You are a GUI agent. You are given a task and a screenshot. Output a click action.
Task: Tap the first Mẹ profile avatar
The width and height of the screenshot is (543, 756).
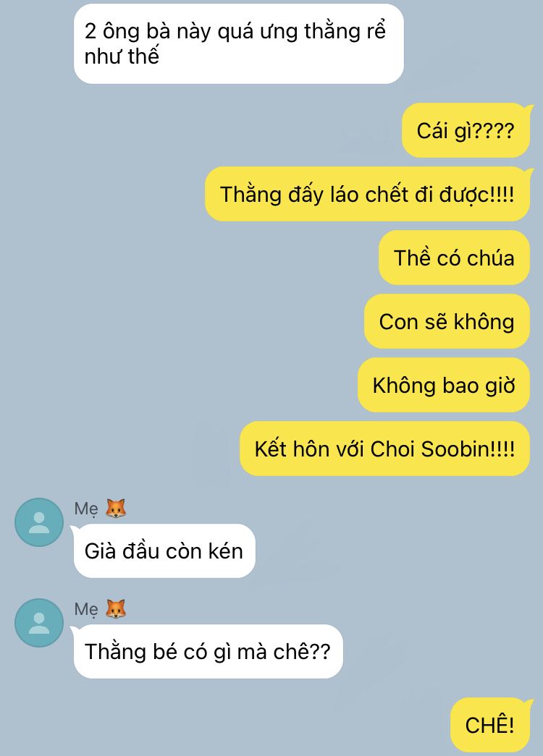click(39, 522)
